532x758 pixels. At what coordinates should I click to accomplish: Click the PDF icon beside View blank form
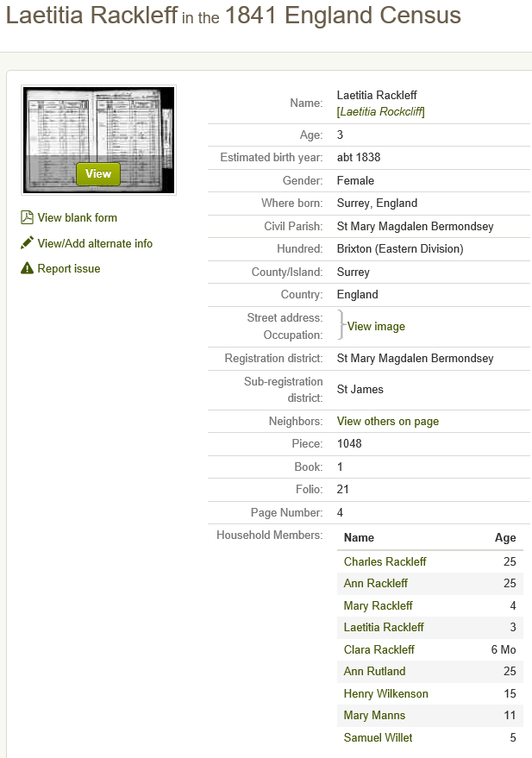pos(27,217)
